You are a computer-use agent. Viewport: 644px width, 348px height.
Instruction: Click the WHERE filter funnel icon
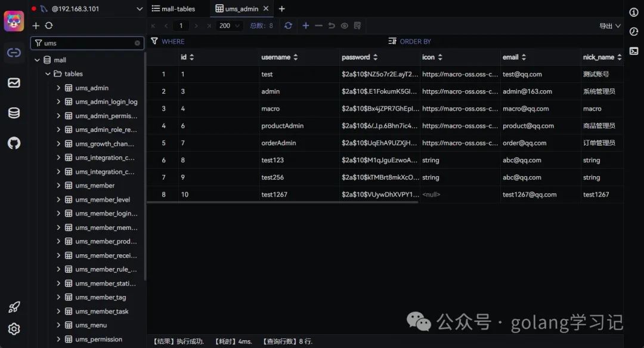154,41
